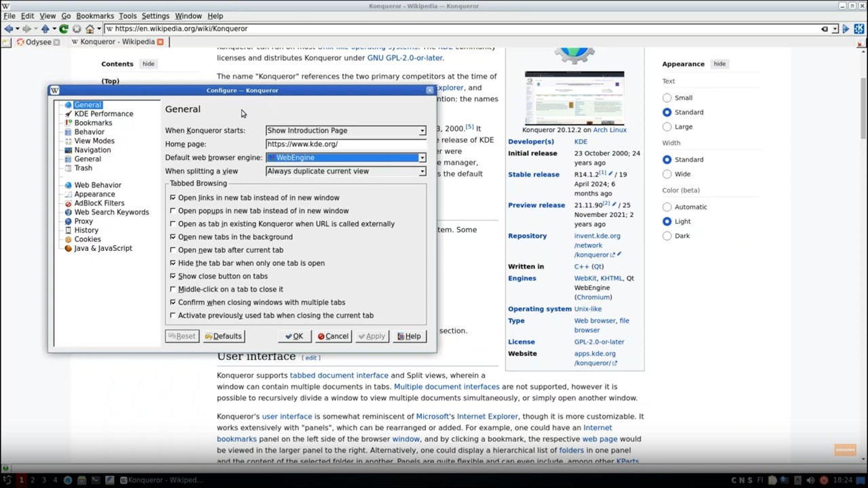Select Small text size radio button
Viewport: 868px width, 488px height.
pos(667,98)
